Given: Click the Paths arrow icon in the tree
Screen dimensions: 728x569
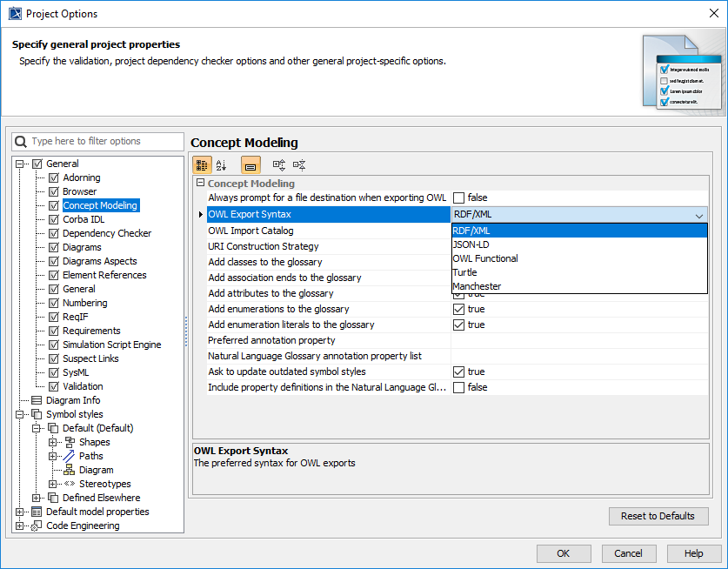Looking at the screenshot, I should (x=70, y=456).
